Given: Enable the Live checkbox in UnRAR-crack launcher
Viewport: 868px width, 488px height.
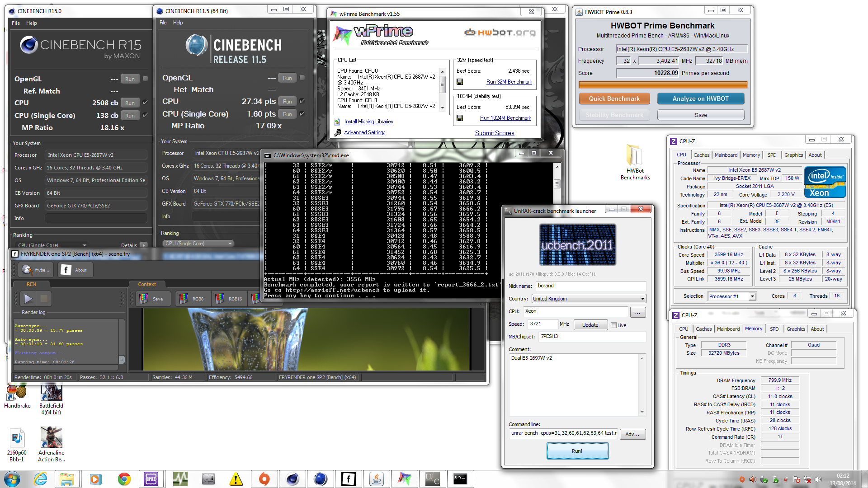Looking at the screenshot, I should point(613,325).
